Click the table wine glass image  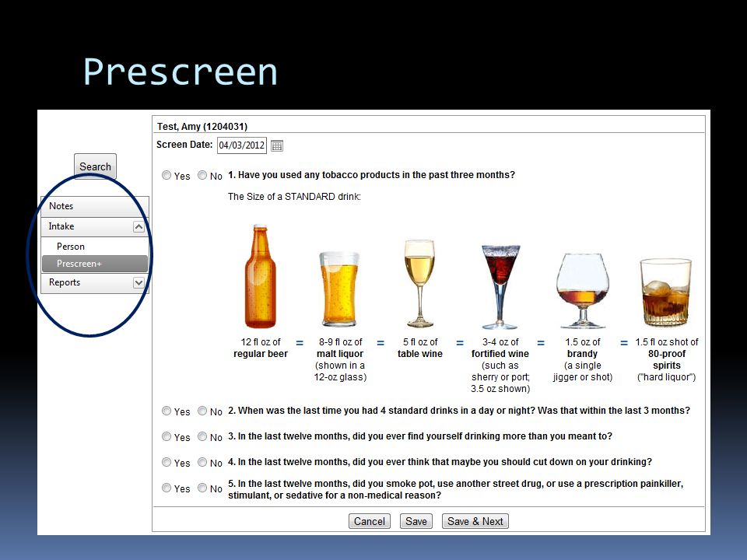pyautogui.click(x=419, y=283)
